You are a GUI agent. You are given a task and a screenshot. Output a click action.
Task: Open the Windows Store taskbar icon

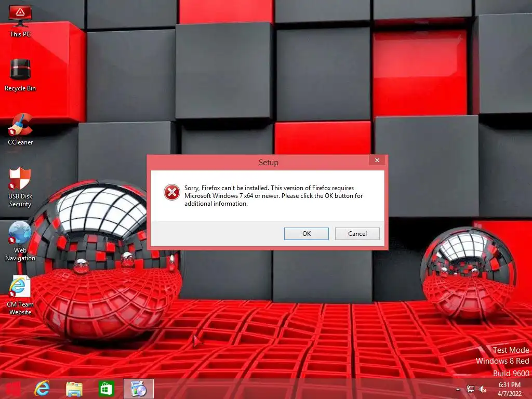(x=106, y=389)
